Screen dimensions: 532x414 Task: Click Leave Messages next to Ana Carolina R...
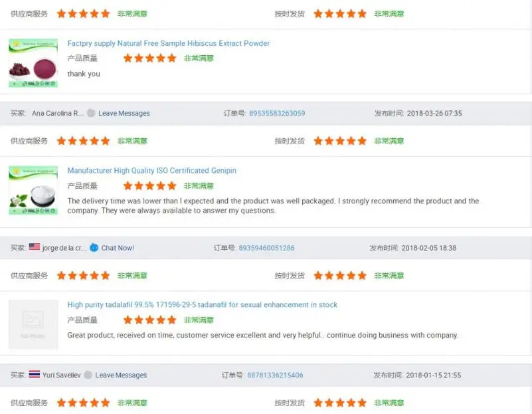pyautogui.click(x=124, y=114)
